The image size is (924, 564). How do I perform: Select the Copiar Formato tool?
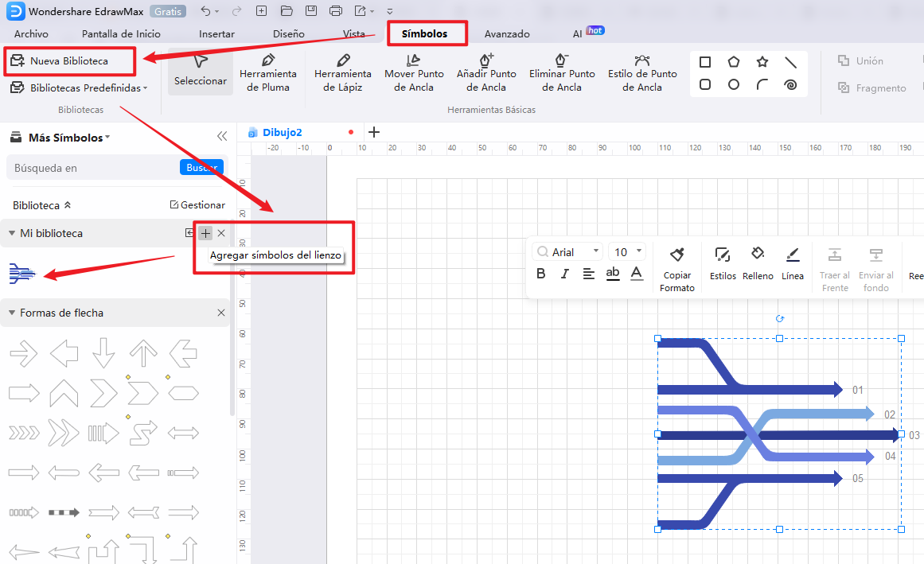(676, 267)
